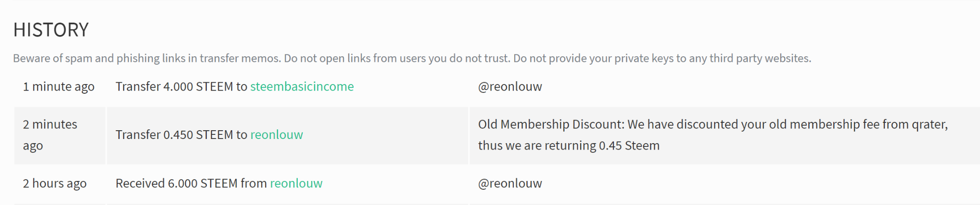
Task: Click the "4.000 STEEM" amount
Action: (x=198, y=86)
